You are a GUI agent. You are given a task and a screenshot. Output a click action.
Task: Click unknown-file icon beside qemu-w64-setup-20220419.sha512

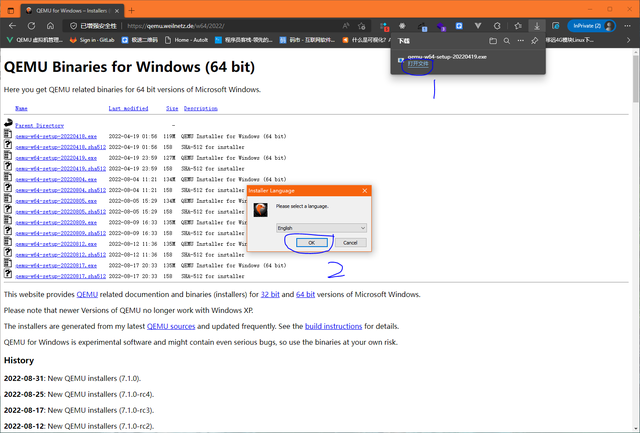[x=8, y=166]
